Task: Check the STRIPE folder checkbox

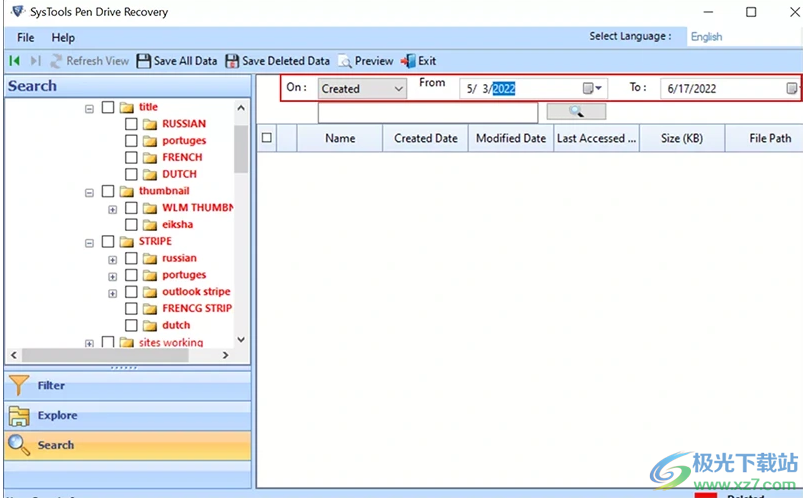Action: point(108,241)
